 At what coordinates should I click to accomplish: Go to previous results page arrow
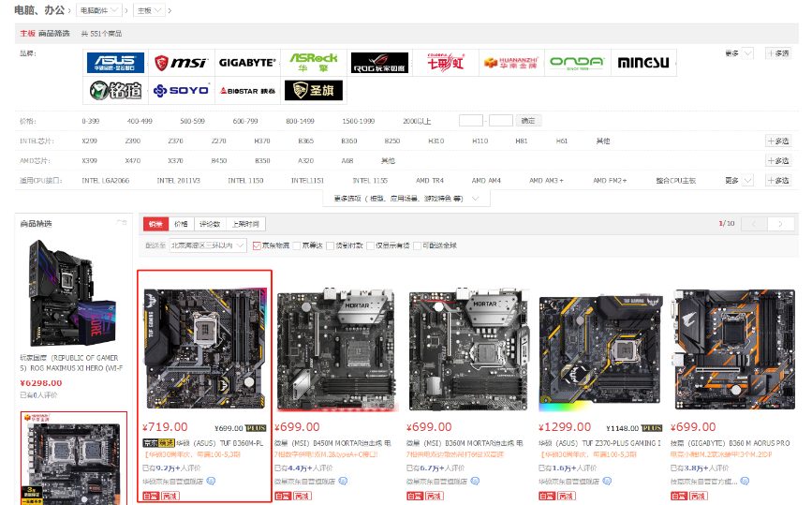coord(754,224)
